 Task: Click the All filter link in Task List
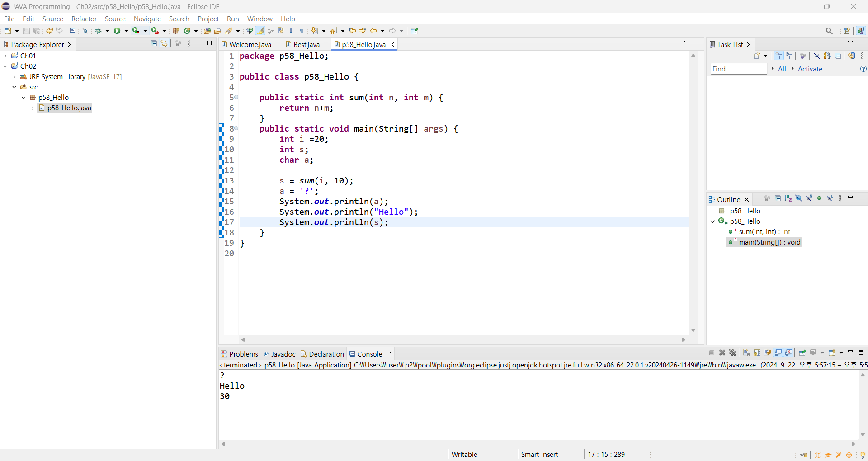782,69
